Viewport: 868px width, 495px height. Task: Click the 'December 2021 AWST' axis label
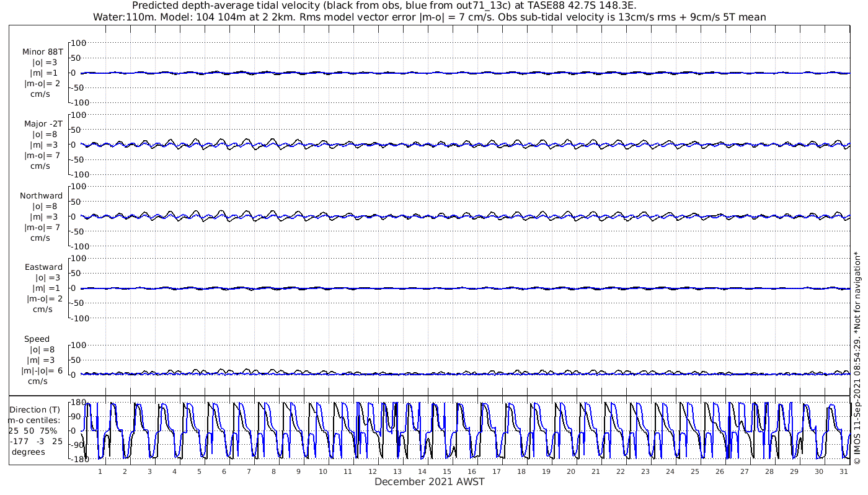tap(429, 482)
